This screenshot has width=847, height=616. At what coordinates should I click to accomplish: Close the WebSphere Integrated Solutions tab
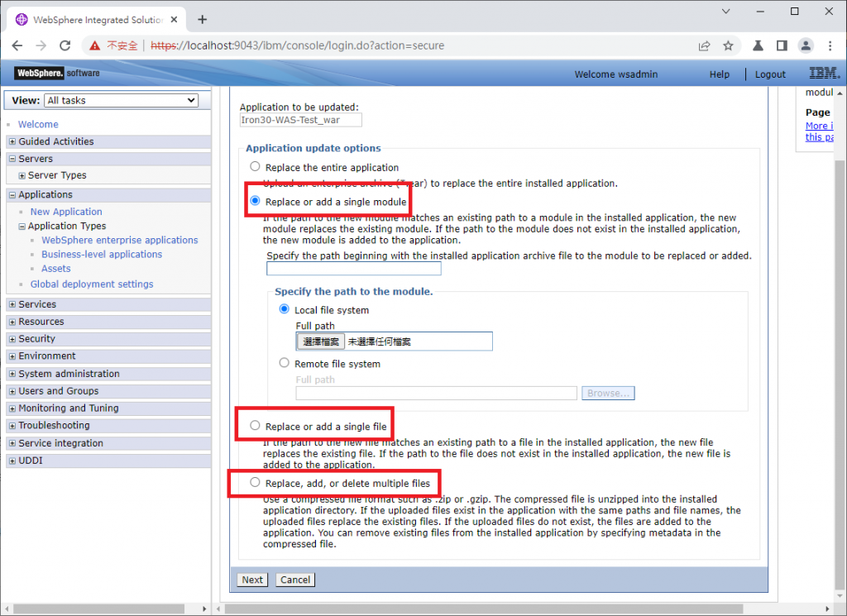[174, 20]
